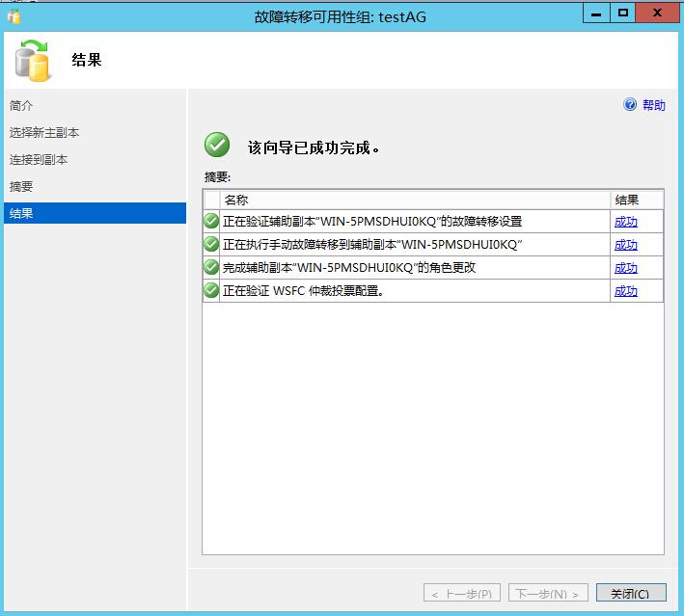
Task: Click the blue help question mark icon
Action: tap(629, 105)
